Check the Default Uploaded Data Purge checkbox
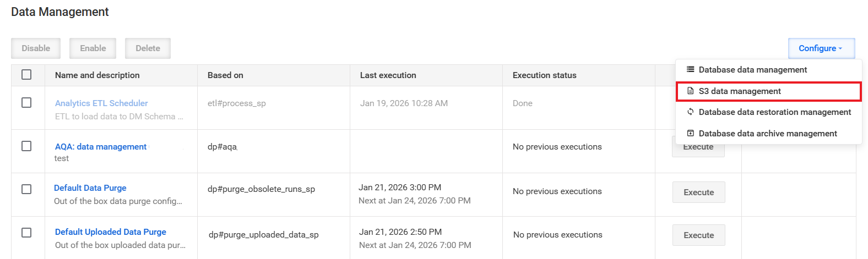This screenshot has width=868, height=259. click(x=26, y=233)
